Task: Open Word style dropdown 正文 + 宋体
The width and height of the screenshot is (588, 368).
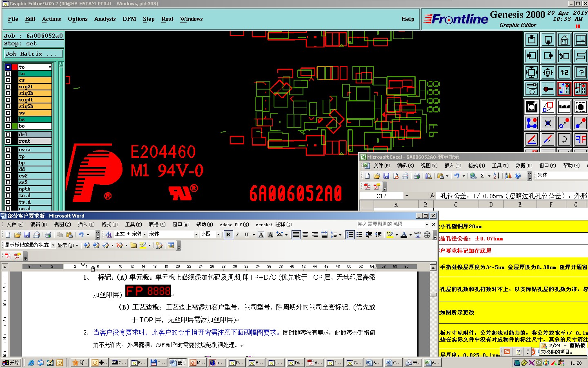Action: 145,234
